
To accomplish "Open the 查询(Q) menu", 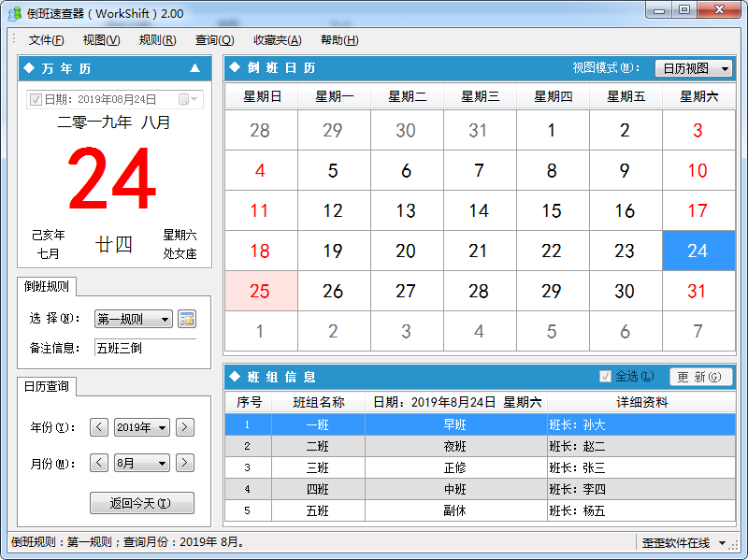I will (215, 40).
